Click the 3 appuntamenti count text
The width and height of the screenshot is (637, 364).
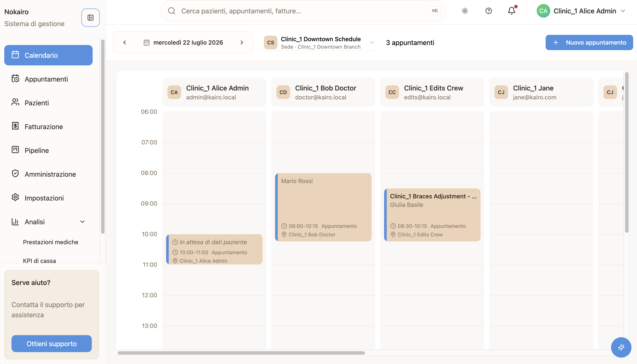coord(410,42)
